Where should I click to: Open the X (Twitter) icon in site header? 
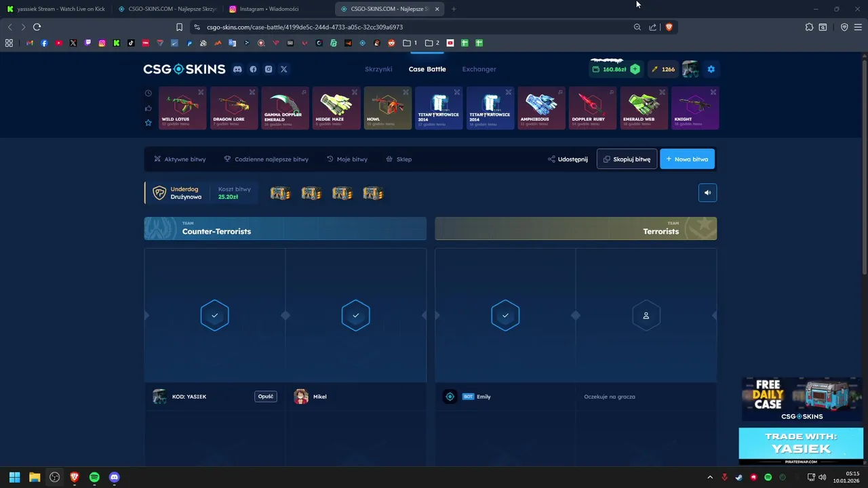(284, 69)
